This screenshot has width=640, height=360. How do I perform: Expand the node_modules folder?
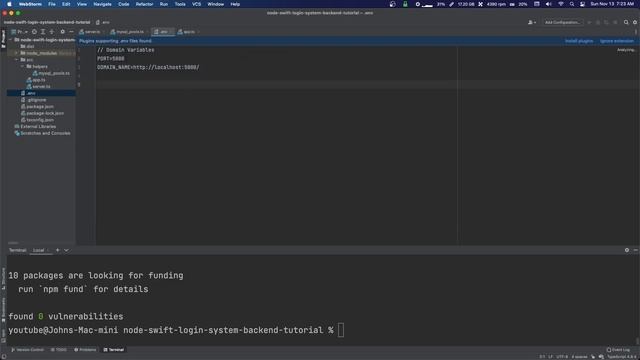pyautogui.click(x=16, y=53)
